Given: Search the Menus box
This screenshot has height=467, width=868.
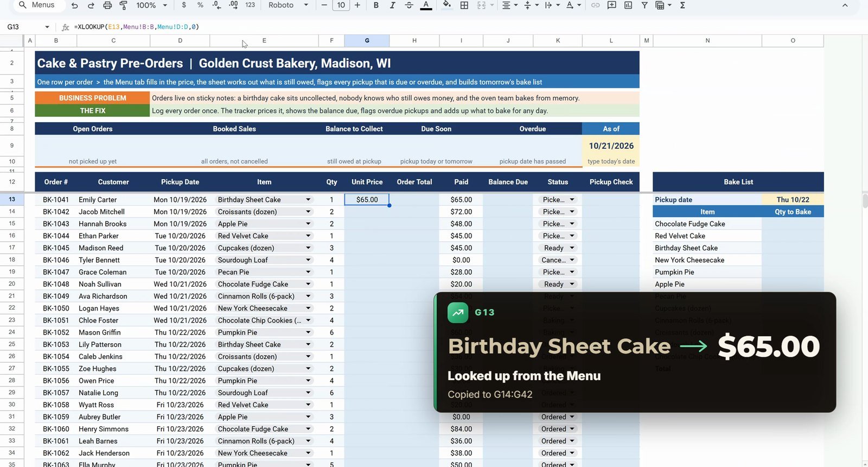Looking at the screenshot, I should click(x=39, y=5).
